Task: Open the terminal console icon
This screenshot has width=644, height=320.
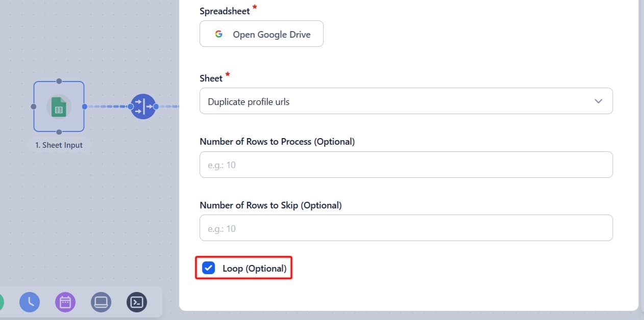Action: [137, 302]
